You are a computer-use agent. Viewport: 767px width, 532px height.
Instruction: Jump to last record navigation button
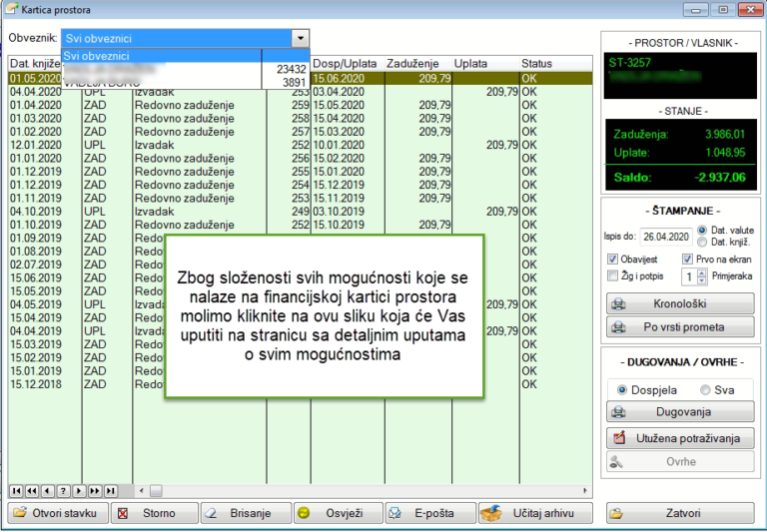111,490
